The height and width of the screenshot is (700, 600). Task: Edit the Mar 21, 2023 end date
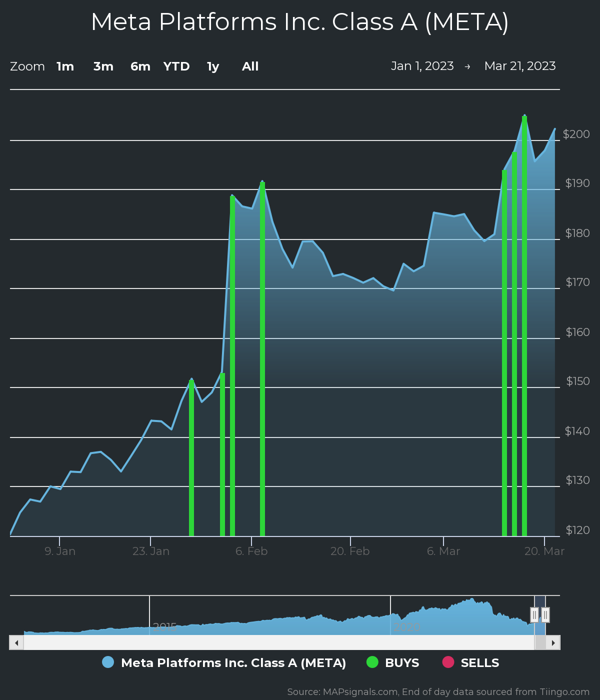[x=520, y=66]
